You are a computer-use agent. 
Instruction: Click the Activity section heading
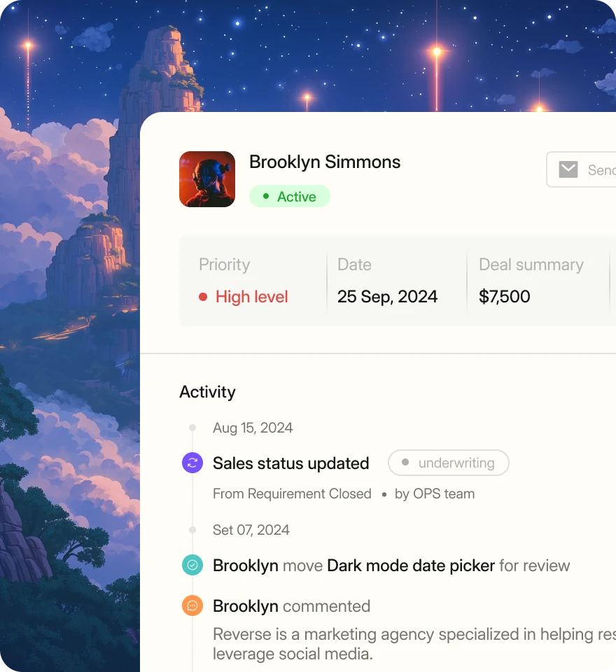(207, 392)
